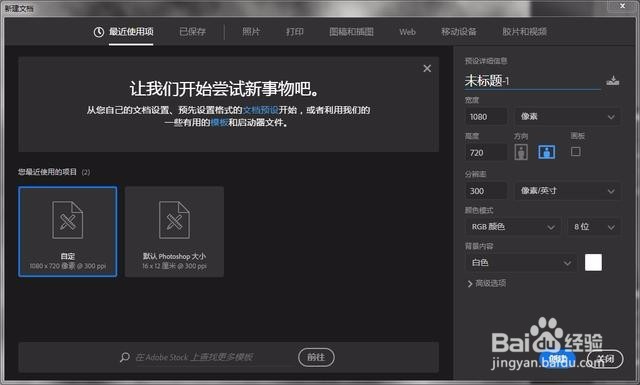640x385 pixels.
Task: Expand 高级选项 advanced options
Action: pyautogui.click(x=487, y=283)
